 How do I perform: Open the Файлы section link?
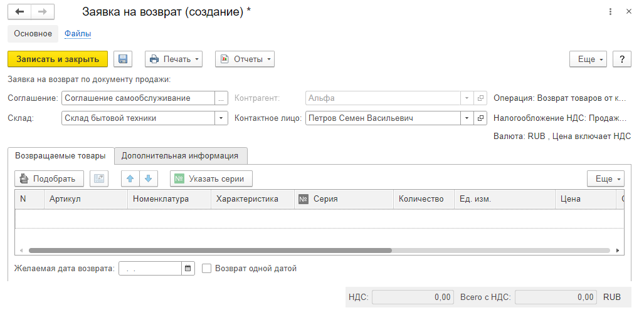[78, 34]
